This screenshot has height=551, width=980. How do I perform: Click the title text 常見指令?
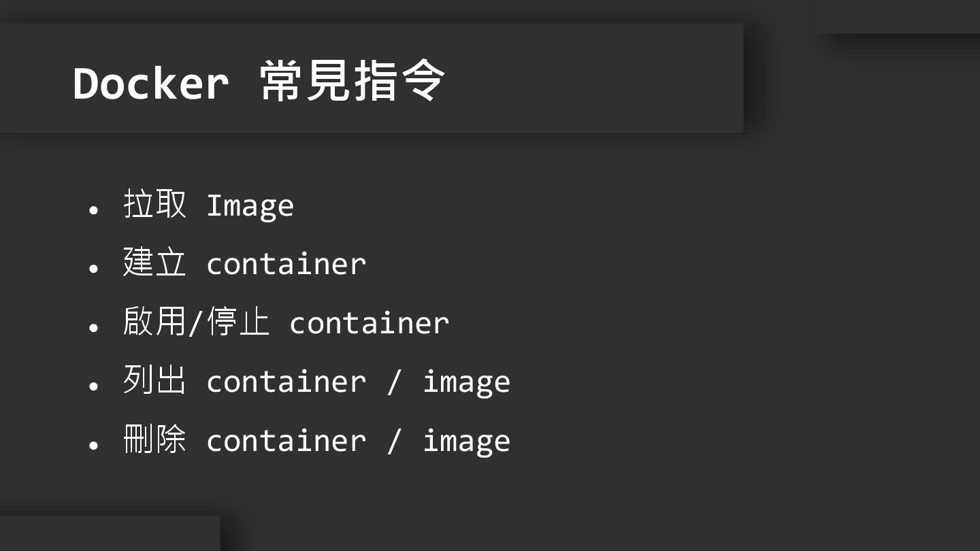pyautogui.click(x=352, y=82)
